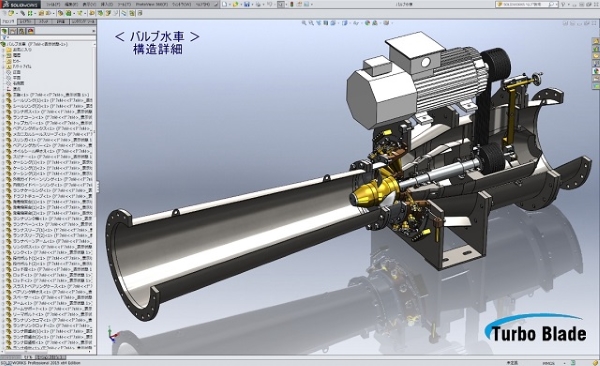Switch to the PropertyManager panel tab icon
Screen dimensions: 600x366
(13, 31)
